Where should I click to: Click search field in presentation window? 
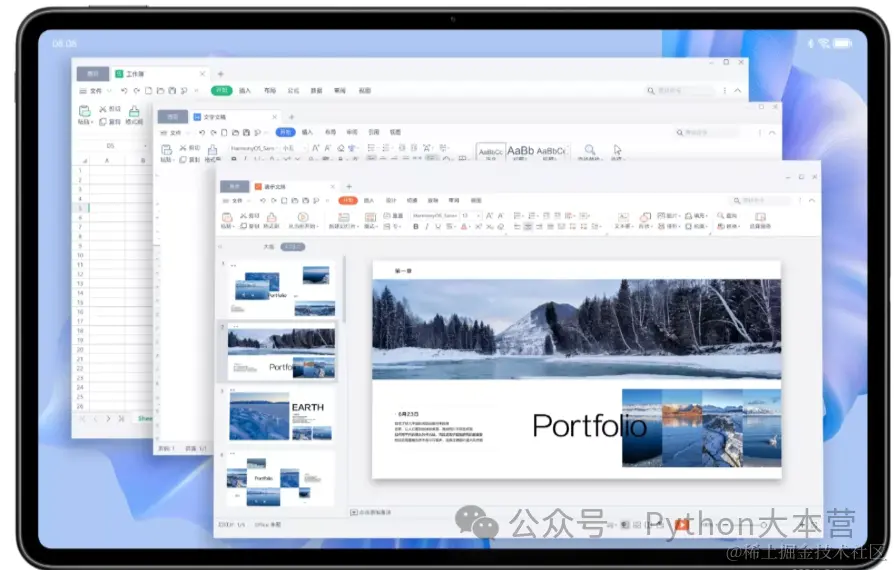point(760,201)
